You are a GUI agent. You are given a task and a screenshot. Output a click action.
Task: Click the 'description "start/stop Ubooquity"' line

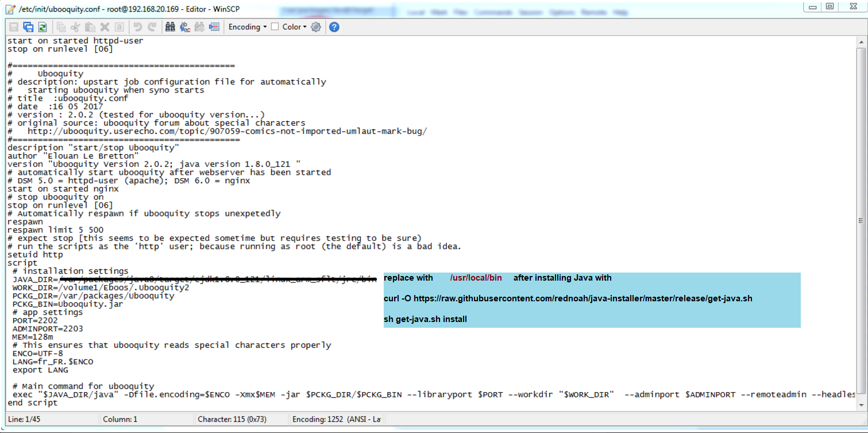pyautogui.click(x=93, y=148)
